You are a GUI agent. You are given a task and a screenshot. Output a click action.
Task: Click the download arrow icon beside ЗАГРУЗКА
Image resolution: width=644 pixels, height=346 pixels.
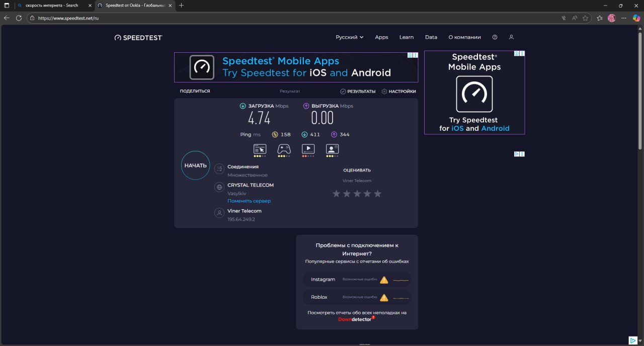[x=243, y=106]
